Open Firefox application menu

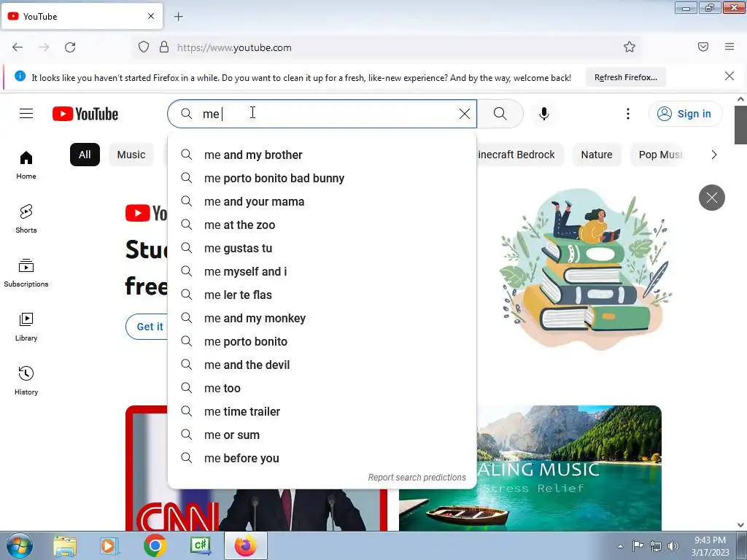pos(729,47)
